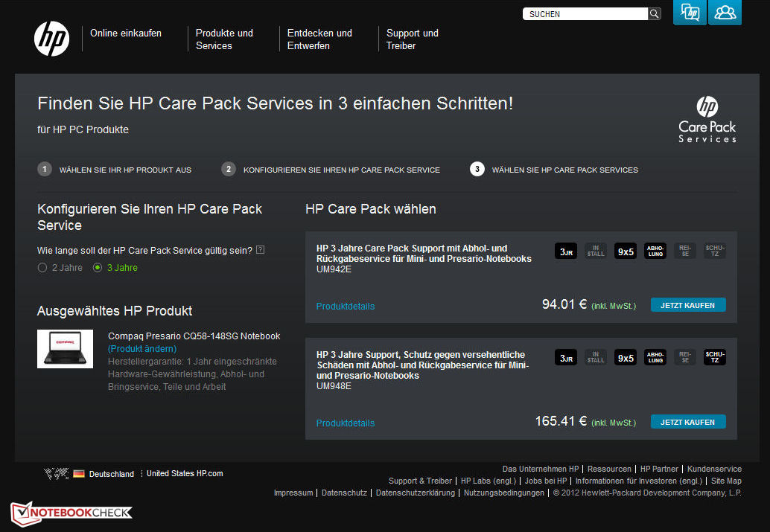The image size is (770, 532).
Task: Select the 2 Jahre radio option
Action: (x=42, y=268)
